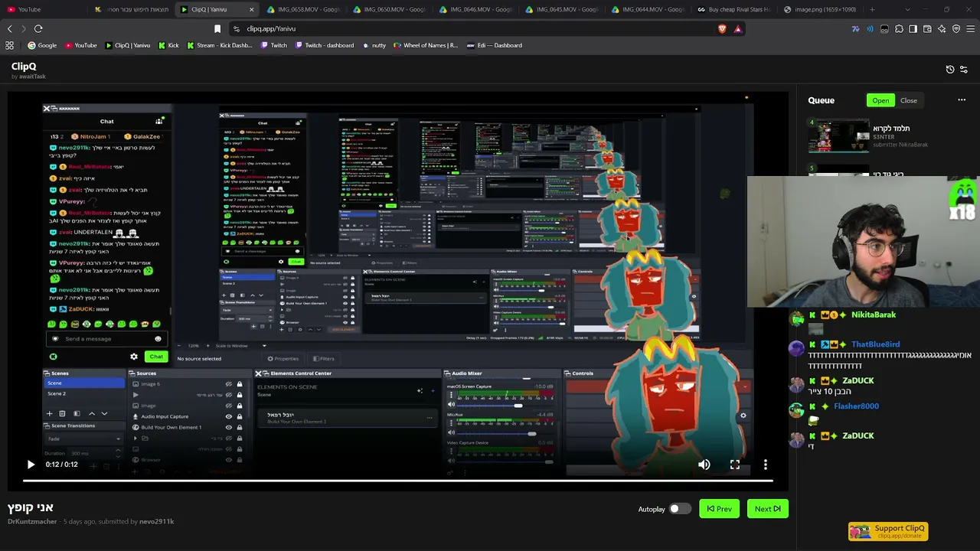This screenshot has width=980, height=551.
Task: Click the Kick logo icon below the message box
Action: click(54, 357)
